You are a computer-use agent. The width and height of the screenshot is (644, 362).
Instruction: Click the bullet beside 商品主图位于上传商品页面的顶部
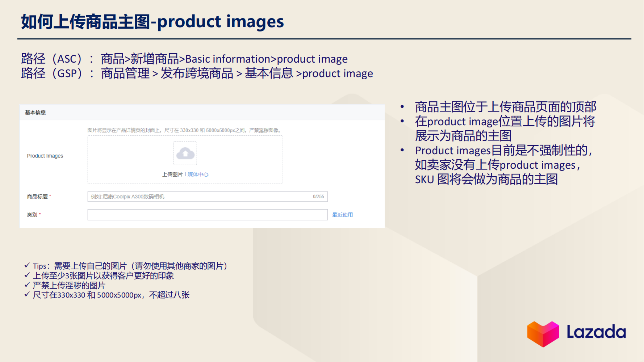pos(402,106)
